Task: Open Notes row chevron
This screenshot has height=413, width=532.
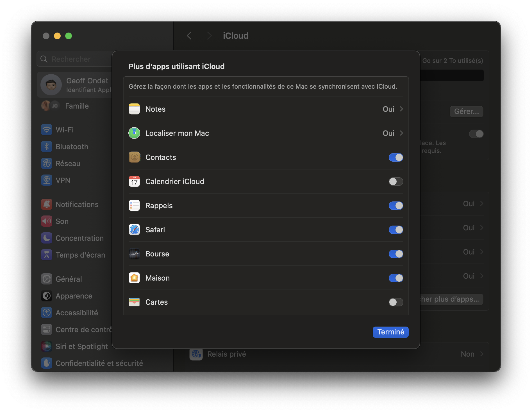Action: pyautogui.click(x=401, y=109)
